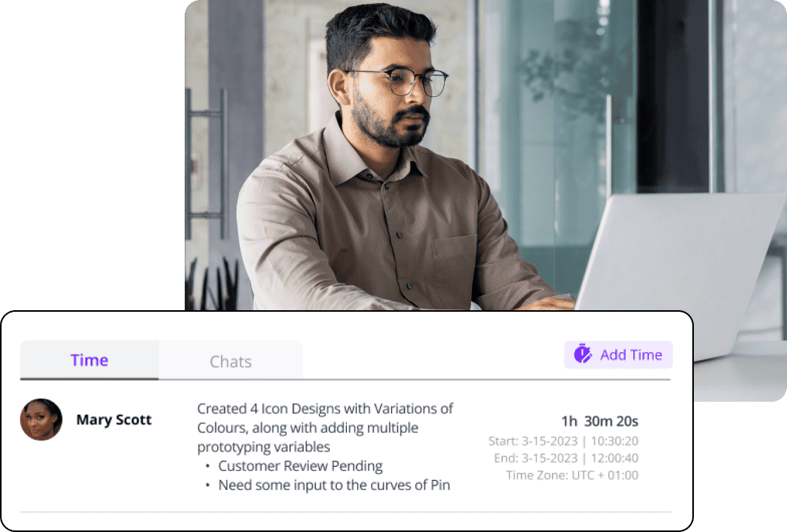Screen dimensions: 787x532
Task: Click the Customer Review Pending note
Action: pos(300,466)
